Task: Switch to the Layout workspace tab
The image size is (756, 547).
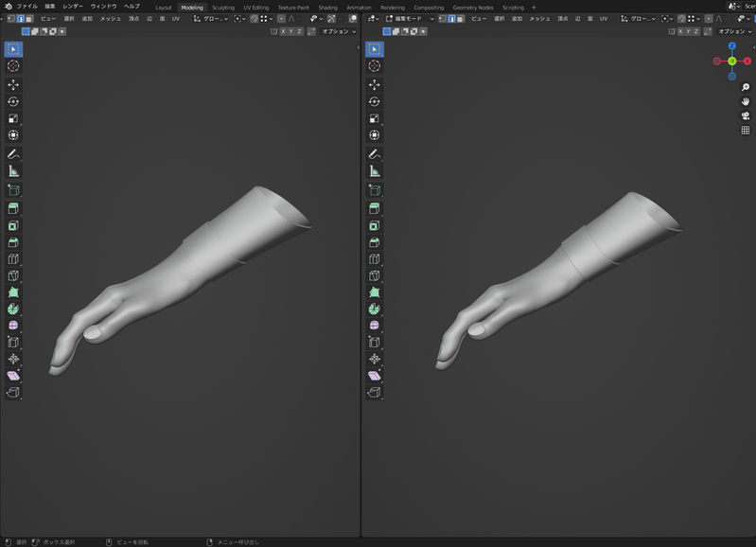Action: (164, 8)
